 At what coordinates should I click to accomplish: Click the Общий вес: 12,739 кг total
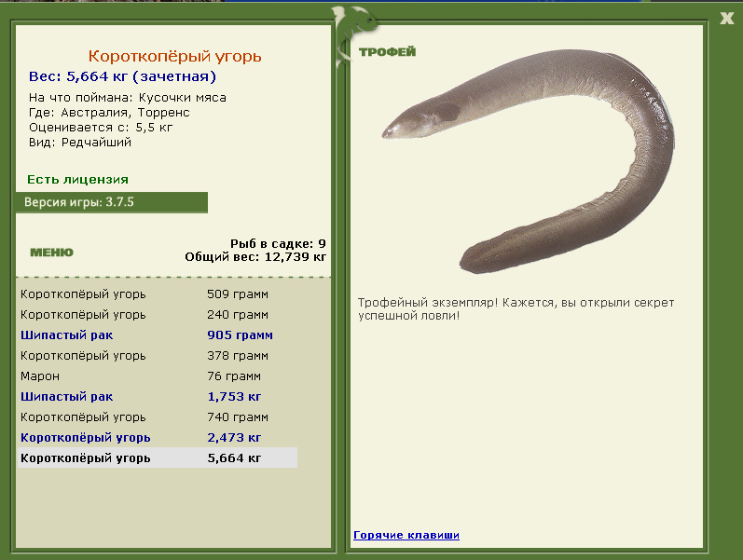255,257
